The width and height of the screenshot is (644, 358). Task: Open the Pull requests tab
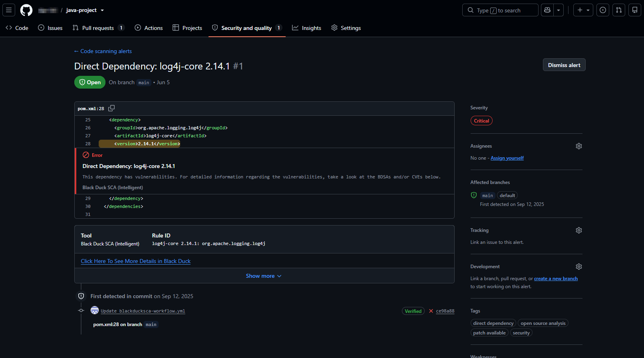[x=99, y=28]
